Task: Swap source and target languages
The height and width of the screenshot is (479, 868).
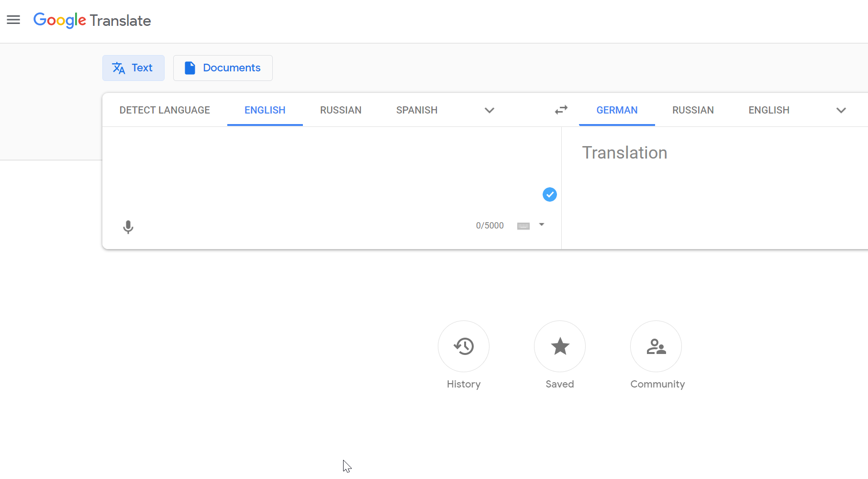Action: (x=561, y=110)
